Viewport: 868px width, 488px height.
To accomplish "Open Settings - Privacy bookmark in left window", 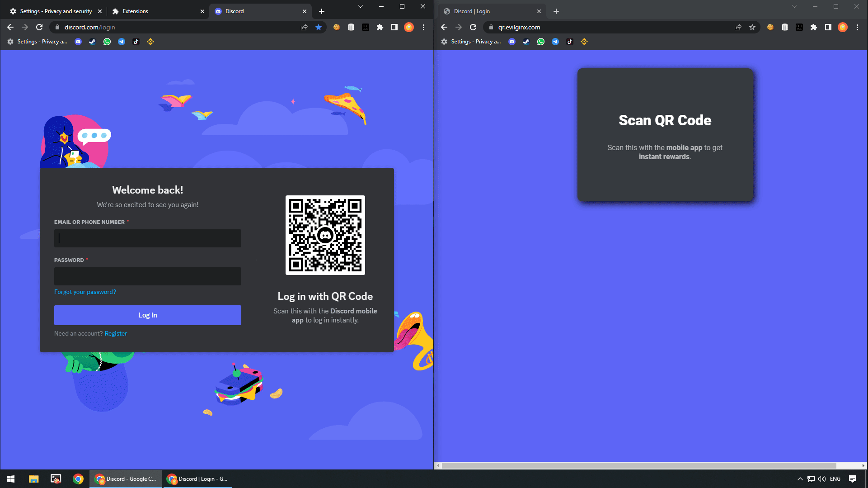I will (38, 42).
